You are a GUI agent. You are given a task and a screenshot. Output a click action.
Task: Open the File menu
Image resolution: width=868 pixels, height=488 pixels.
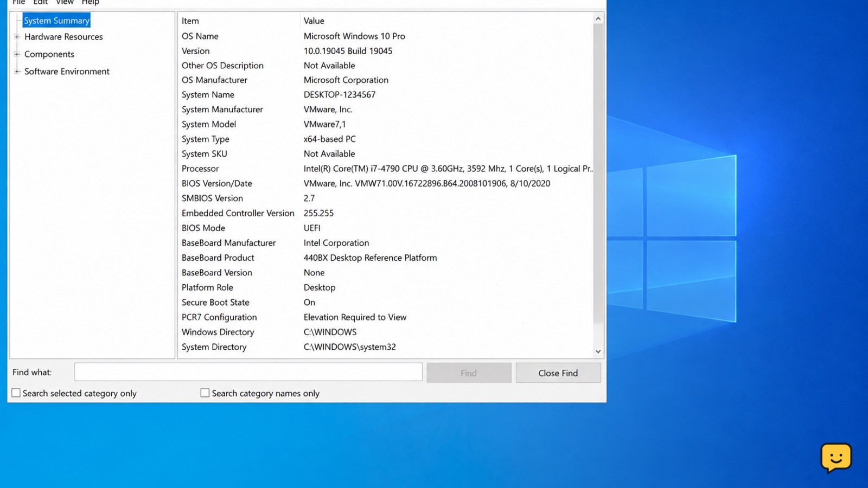tap(19, 2)
